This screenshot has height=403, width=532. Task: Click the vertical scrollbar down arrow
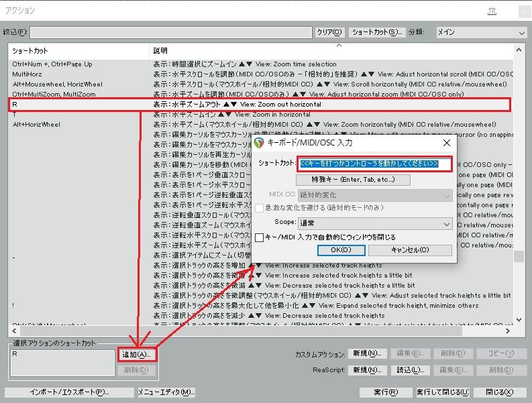pyautogui.click(x=519, y=320)
